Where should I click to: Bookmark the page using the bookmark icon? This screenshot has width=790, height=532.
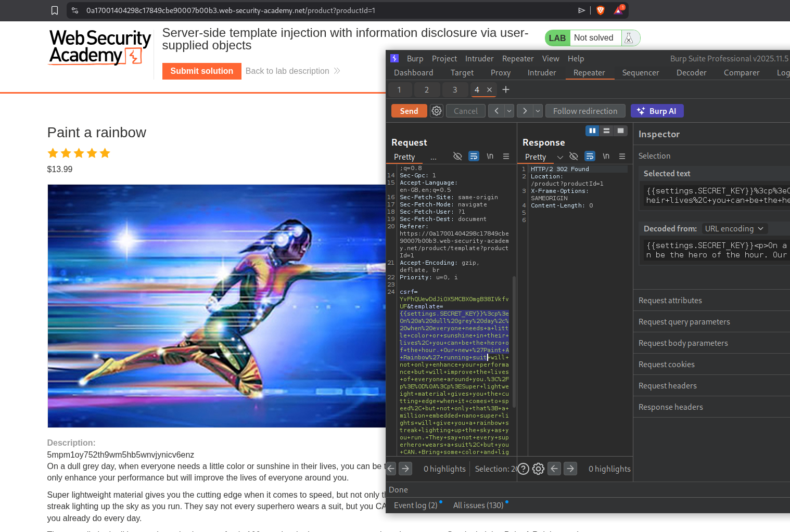point(55,10)
